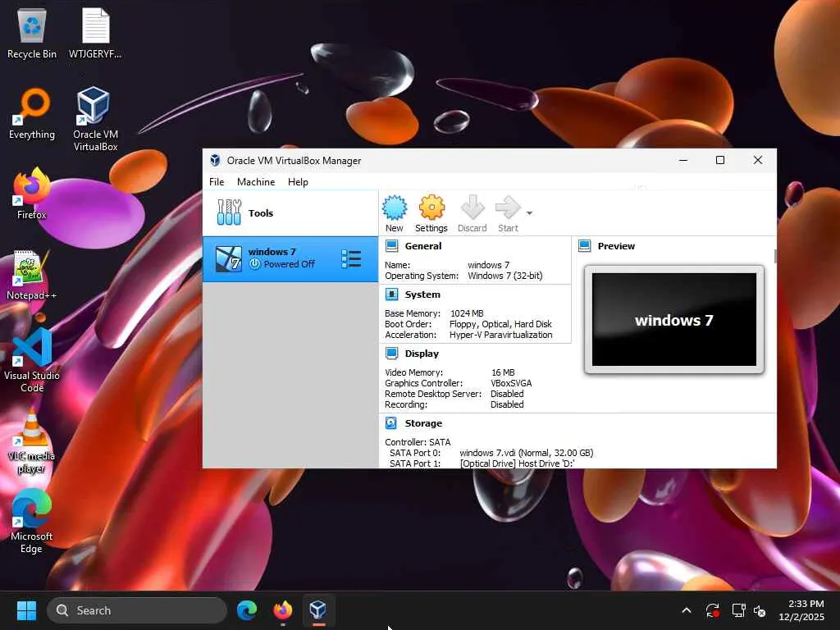Click VirtualBox icon on the taskbar

(x=318, y=610)
